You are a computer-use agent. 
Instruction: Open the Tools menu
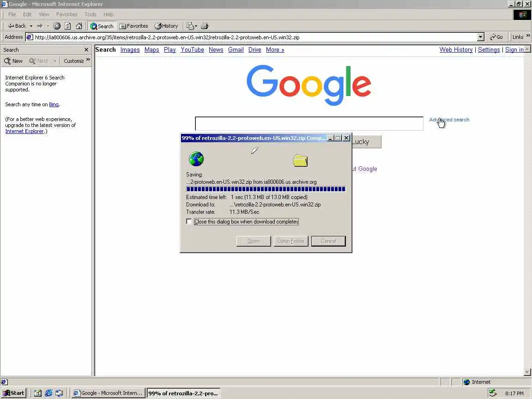(x=90, y=14)
